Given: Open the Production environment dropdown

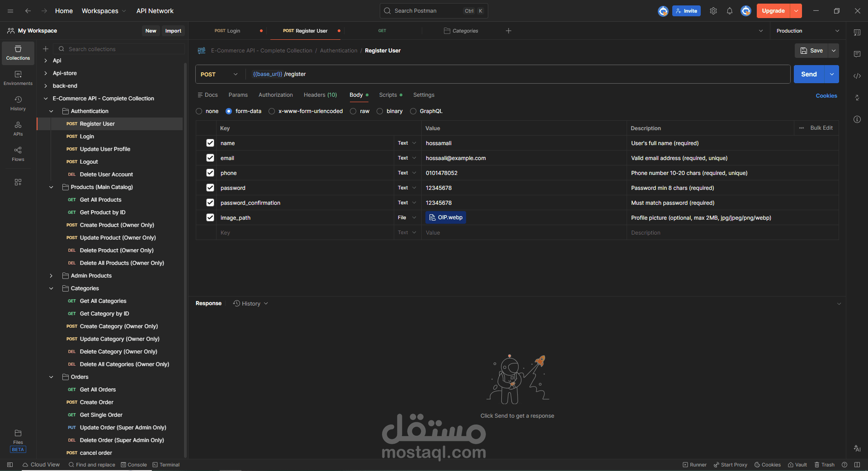Looking at the screenshot, I should tap(807, 31).
